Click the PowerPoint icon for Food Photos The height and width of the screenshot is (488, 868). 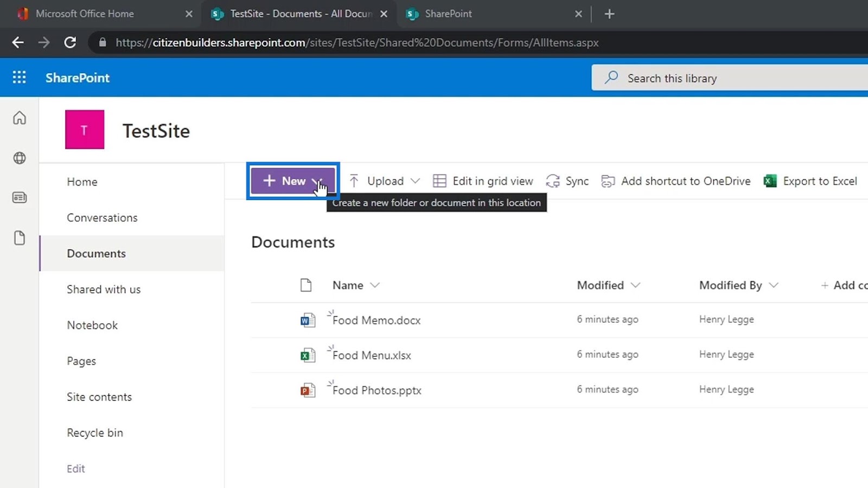pos(308,390)
